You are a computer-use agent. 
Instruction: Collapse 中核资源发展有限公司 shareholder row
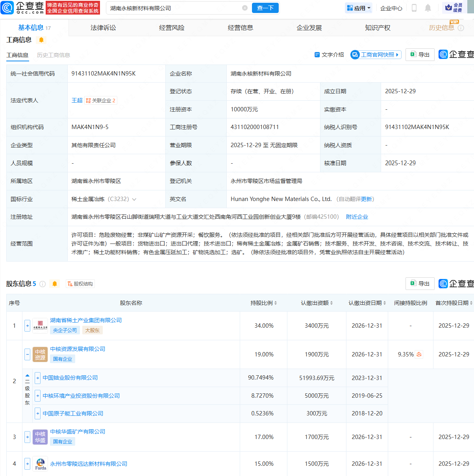[x=27, y=354]
